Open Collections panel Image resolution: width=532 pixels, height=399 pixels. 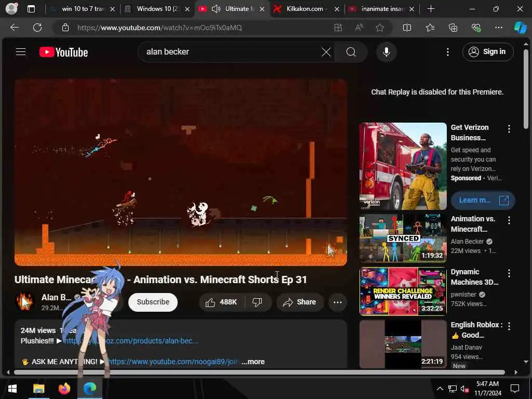coord(453,28)
